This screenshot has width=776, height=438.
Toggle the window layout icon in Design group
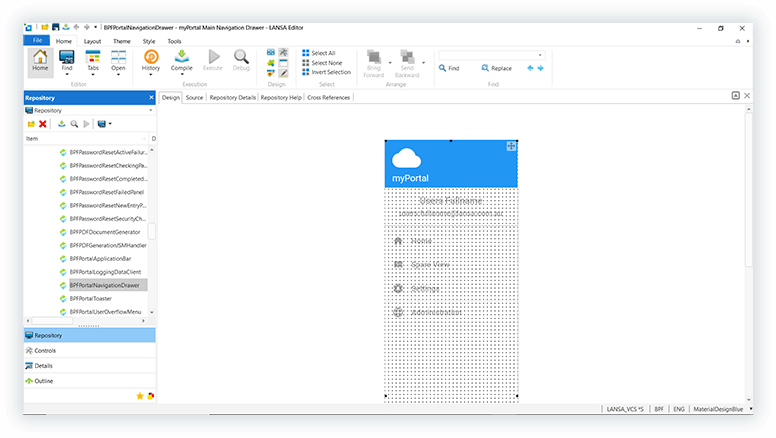coord(283,63)
